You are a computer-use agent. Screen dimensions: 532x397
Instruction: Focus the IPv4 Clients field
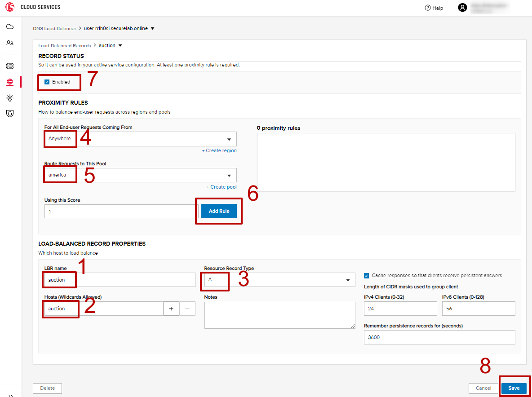400,309
